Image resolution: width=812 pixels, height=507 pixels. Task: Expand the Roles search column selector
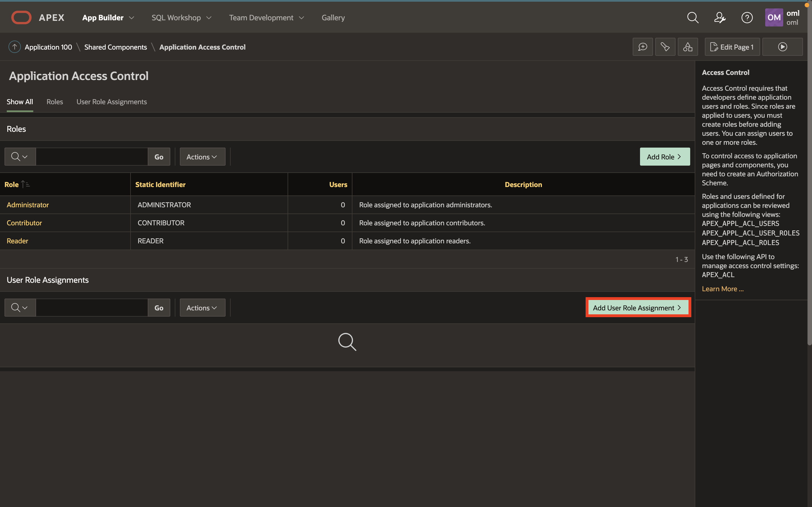[x=20, y=157]
